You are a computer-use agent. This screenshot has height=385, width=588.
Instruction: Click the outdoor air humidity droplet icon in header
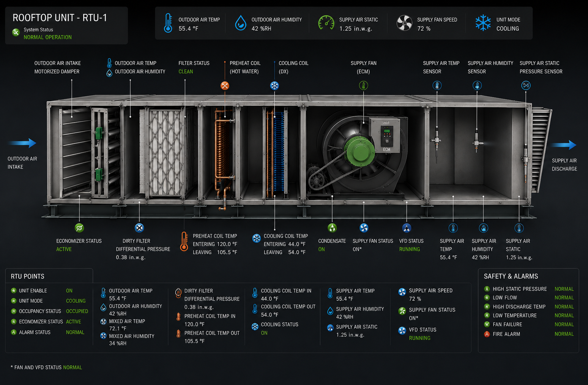click(240, 23)
